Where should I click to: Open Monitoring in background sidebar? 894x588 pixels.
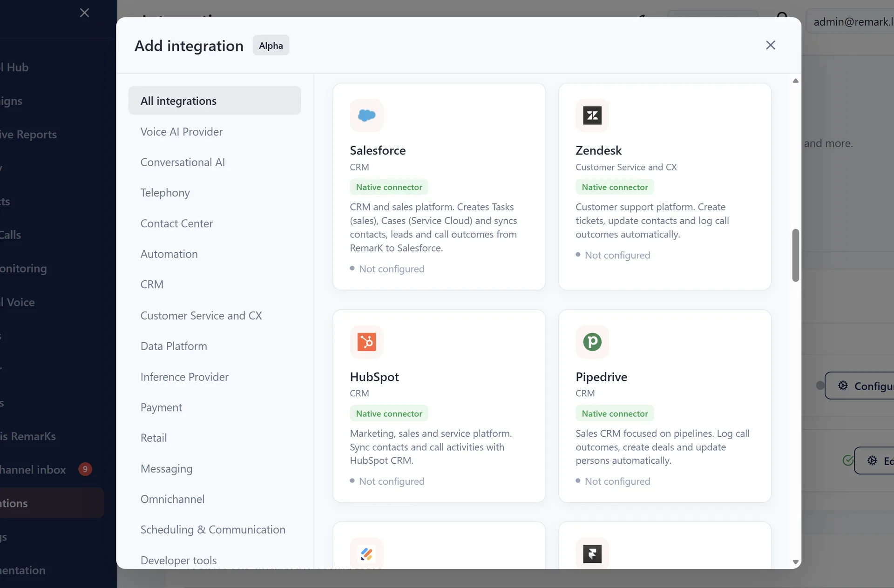[x=24, y=269]
